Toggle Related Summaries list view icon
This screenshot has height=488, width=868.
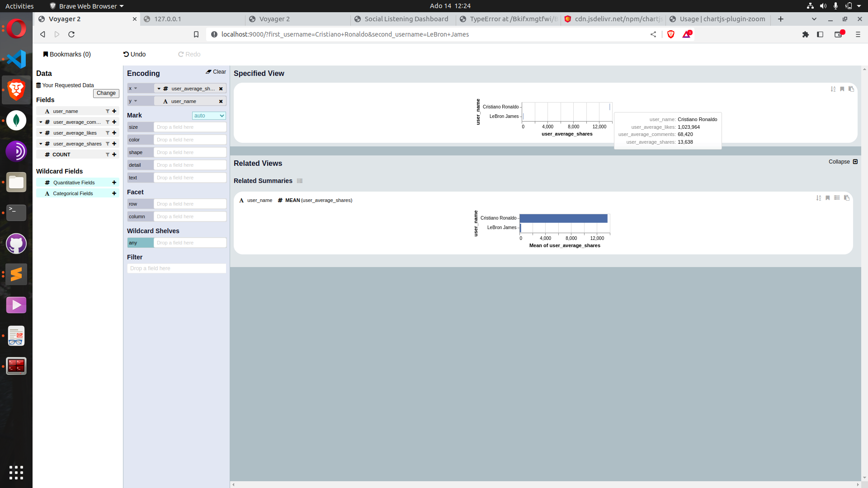pyautogui.click(x=300, y=181)
